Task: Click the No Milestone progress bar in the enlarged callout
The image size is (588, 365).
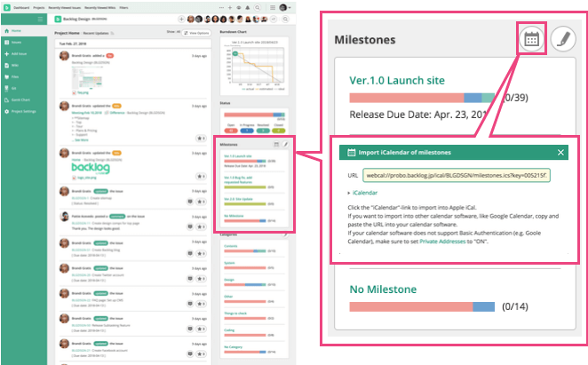Action: (x=422, y=306)
